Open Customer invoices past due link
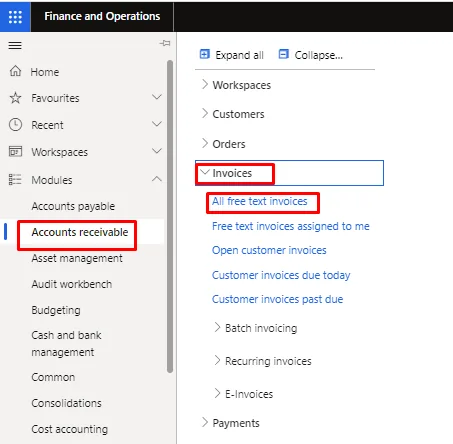 click(278, 299)
